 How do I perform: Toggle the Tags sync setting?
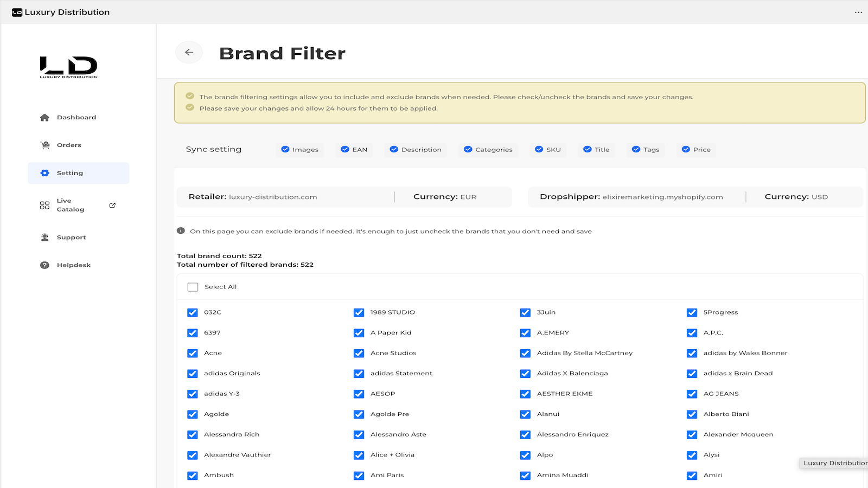(x=646, y=150)
